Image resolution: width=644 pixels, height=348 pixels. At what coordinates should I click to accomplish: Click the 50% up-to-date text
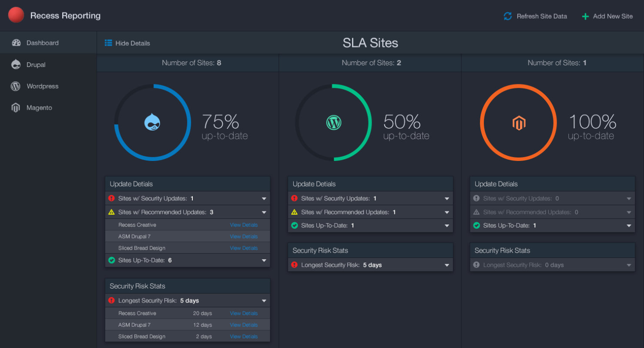406,127
